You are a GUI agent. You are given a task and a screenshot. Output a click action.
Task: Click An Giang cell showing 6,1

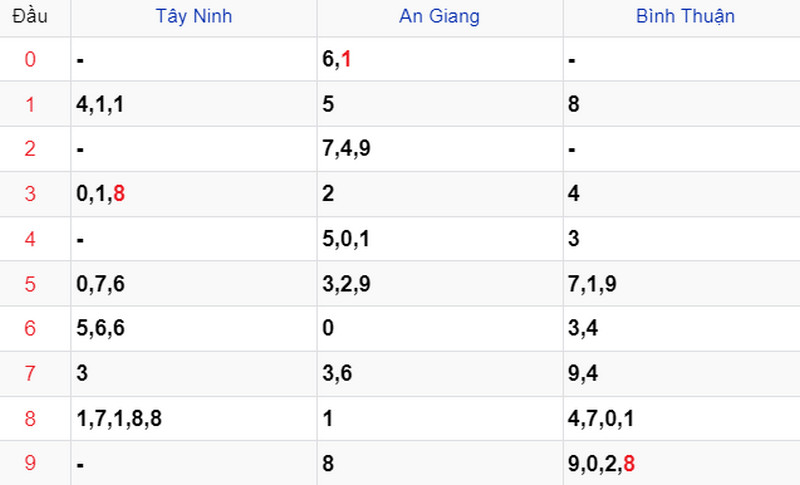tap(337, 60)
